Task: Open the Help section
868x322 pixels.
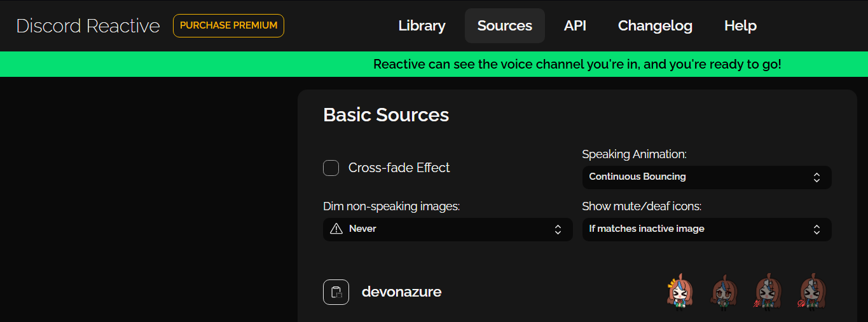Action: [x=740, y=26]
